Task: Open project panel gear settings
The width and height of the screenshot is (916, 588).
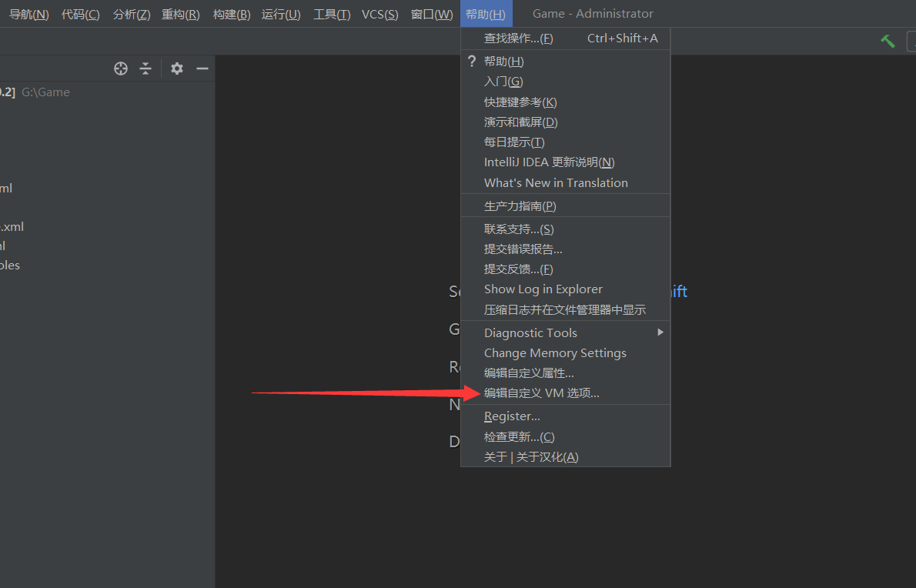Action: click(x=177, y=68)
